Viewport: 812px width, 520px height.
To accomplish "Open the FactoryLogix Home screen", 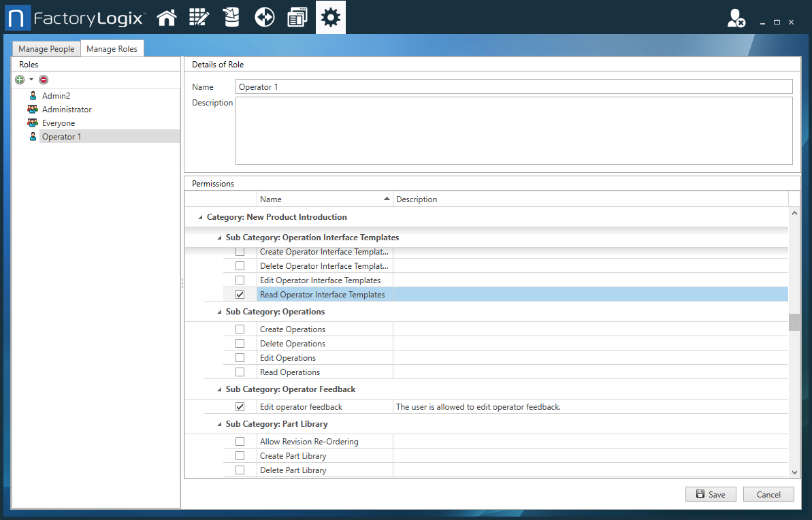I will [167, 17].
